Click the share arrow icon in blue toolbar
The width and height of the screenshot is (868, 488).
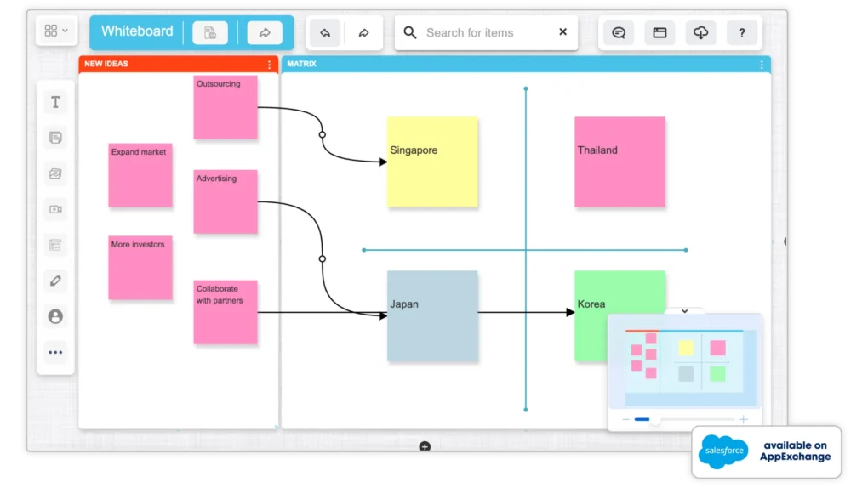[265, 32]
